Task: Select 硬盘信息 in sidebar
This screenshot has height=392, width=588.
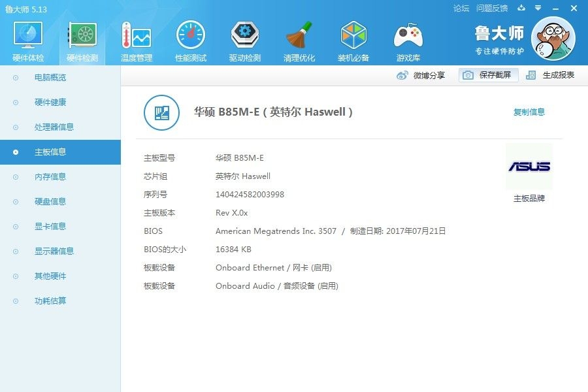Action: pyautogui.click(x=60, y=201)
